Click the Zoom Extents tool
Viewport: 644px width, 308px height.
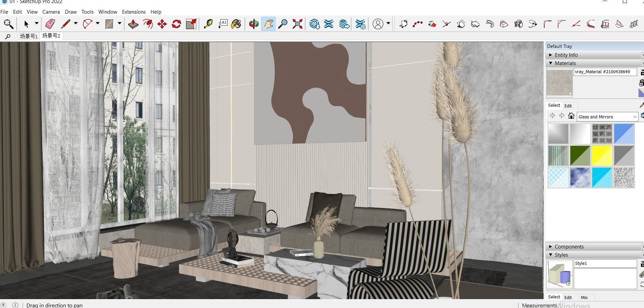pyautogui.click(x=297, y=24)
